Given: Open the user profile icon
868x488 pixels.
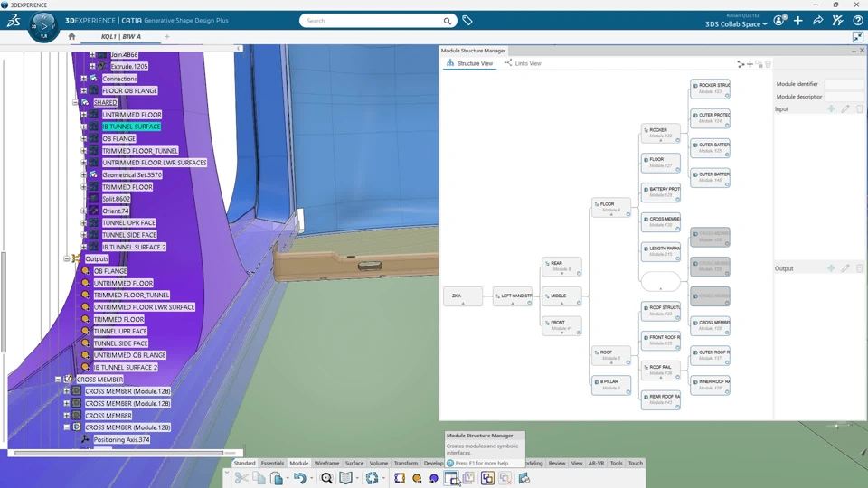Looking at the screenshot, I should pos(778,21).
